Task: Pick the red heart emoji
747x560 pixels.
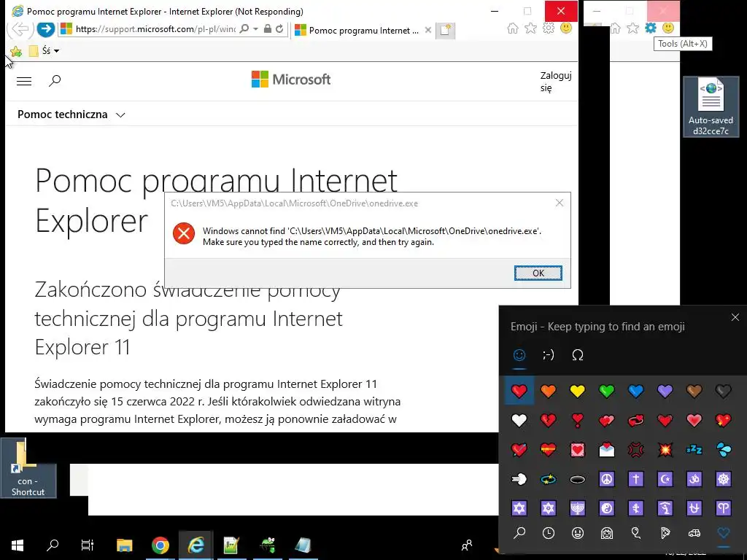Action: (x=519, y=391)
